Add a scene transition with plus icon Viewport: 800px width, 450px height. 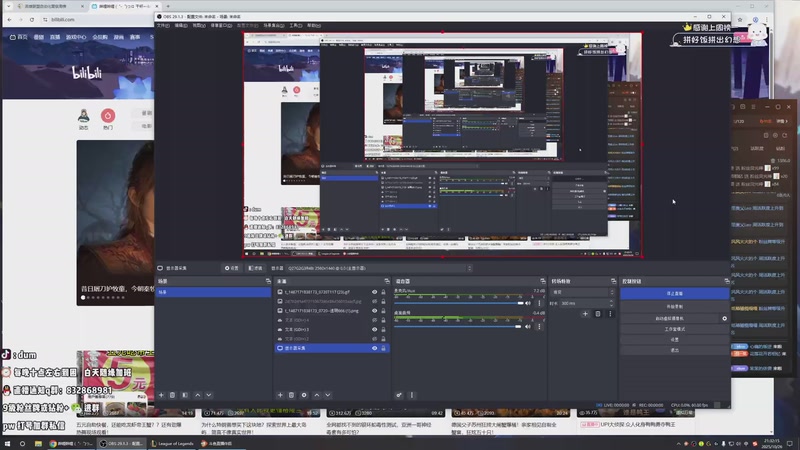pos(586,314)
